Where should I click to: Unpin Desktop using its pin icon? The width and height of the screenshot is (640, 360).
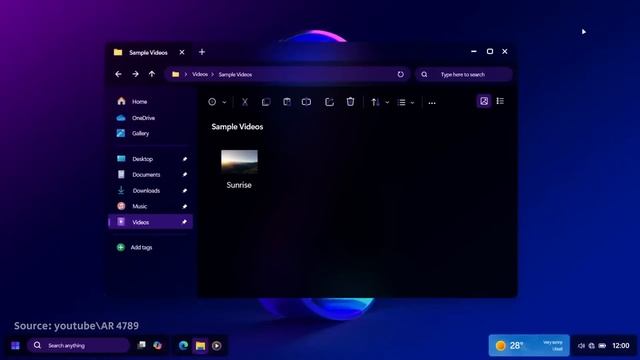[x=184, y=159]
